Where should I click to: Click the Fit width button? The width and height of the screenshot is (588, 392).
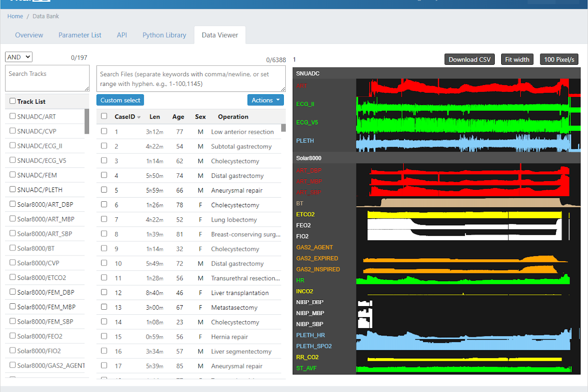tap(517, 59)
